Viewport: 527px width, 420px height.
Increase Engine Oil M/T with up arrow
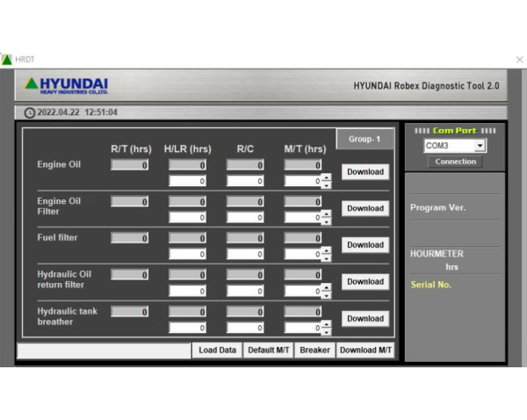[327, 177]
